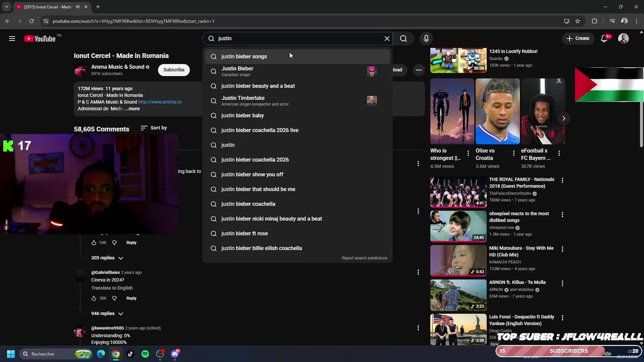Open THE ROYAL FAMILY Nationals 2018 video

[x=458, y=192]
